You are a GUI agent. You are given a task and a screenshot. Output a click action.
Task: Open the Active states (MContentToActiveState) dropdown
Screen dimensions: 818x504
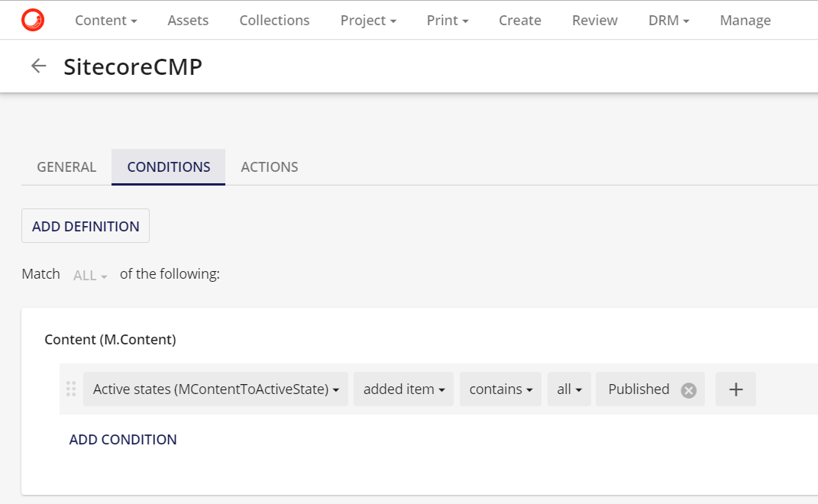215,389
